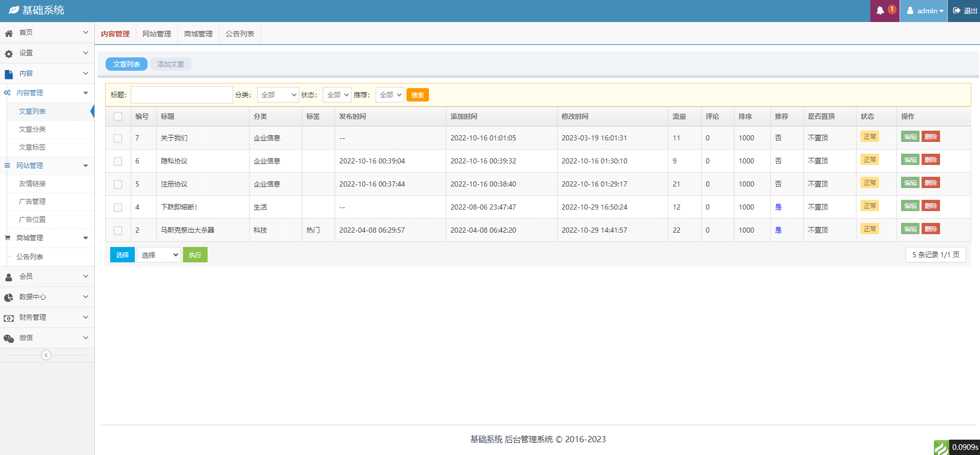Collapse sidebar using the double-arrow icon

tap(46, 355)
